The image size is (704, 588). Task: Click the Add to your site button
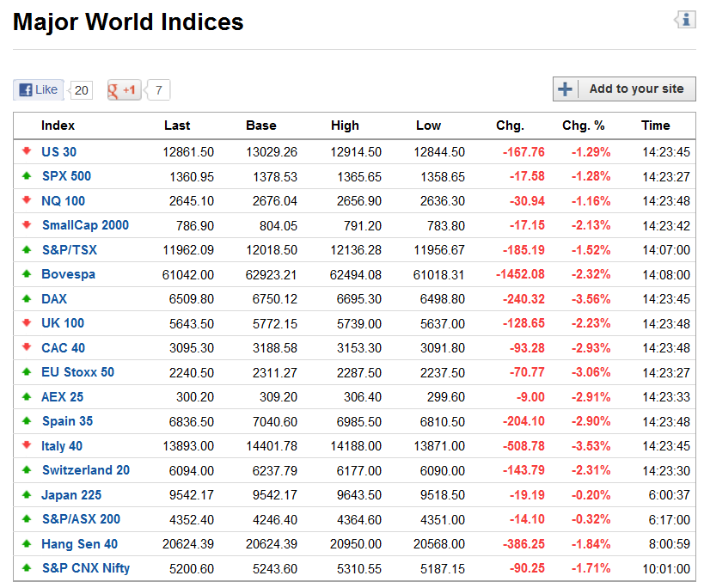pos(624,89)
